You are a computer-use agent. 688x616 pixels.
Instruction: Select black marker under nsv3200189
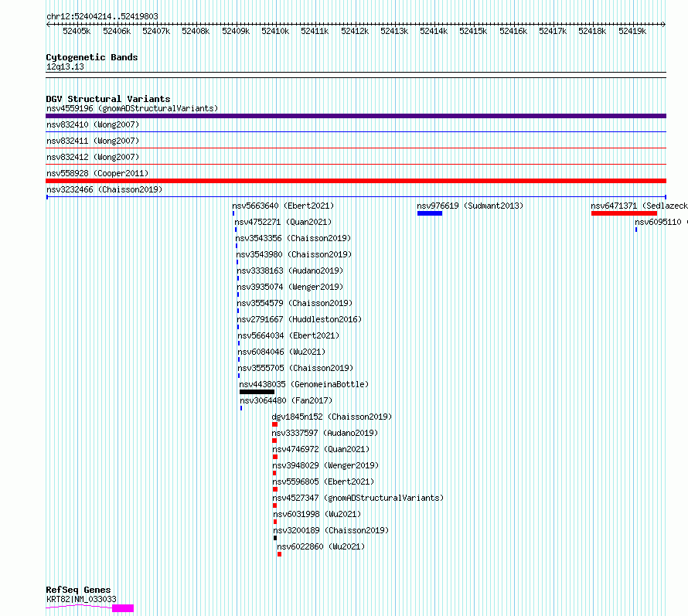(x=275, y=538)
